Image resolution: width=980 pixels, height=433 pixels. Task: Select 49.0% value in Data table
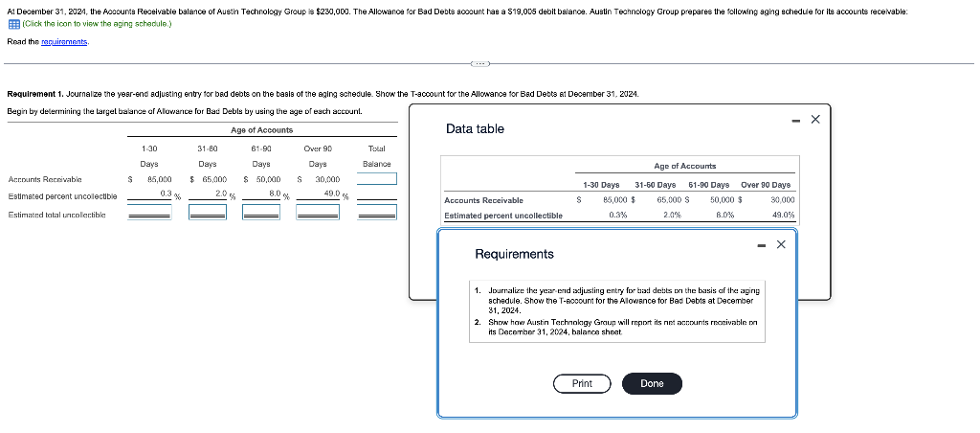[784, 216]
